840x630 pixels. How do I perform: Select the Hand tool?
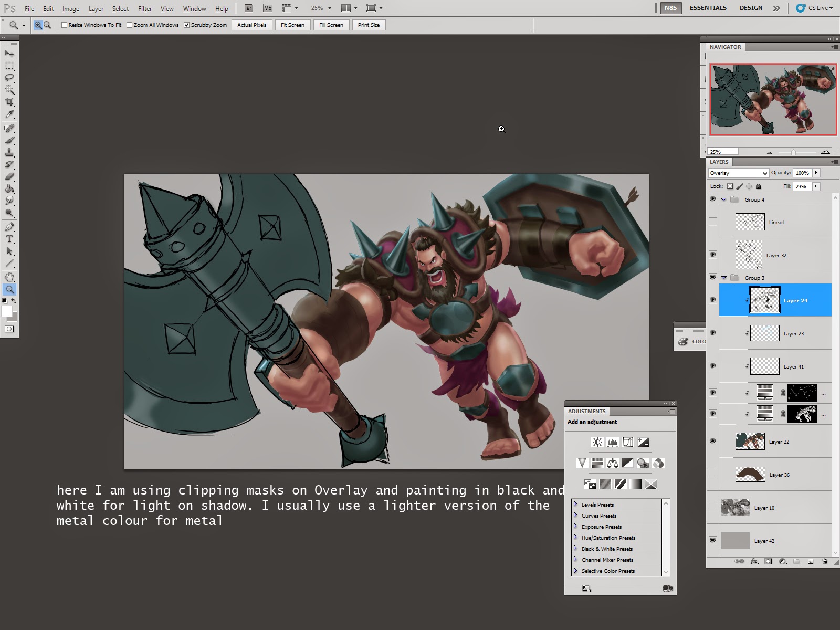pos(9,277)
